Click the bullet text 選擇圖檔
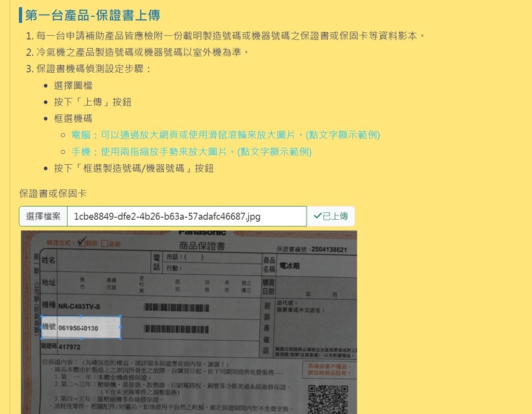 (73, 86)
